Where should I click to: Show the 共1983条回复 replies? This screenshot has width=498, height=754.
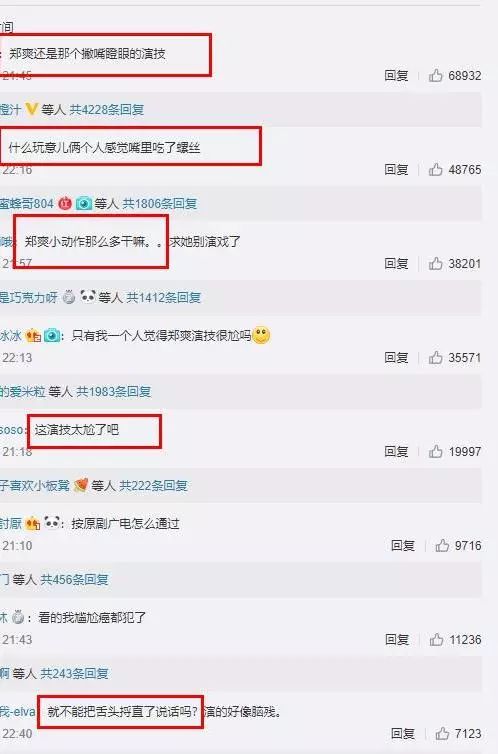(x=114, y=391)
